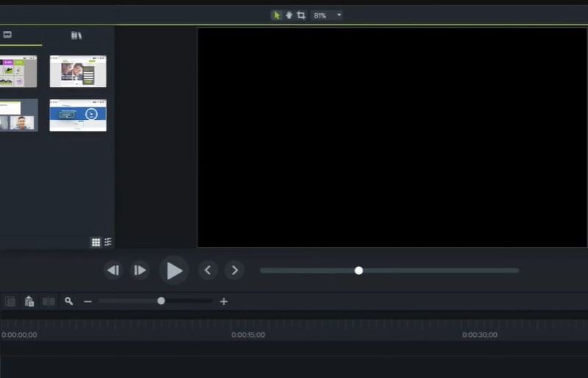Click the large Play button

tap(173, 271)
